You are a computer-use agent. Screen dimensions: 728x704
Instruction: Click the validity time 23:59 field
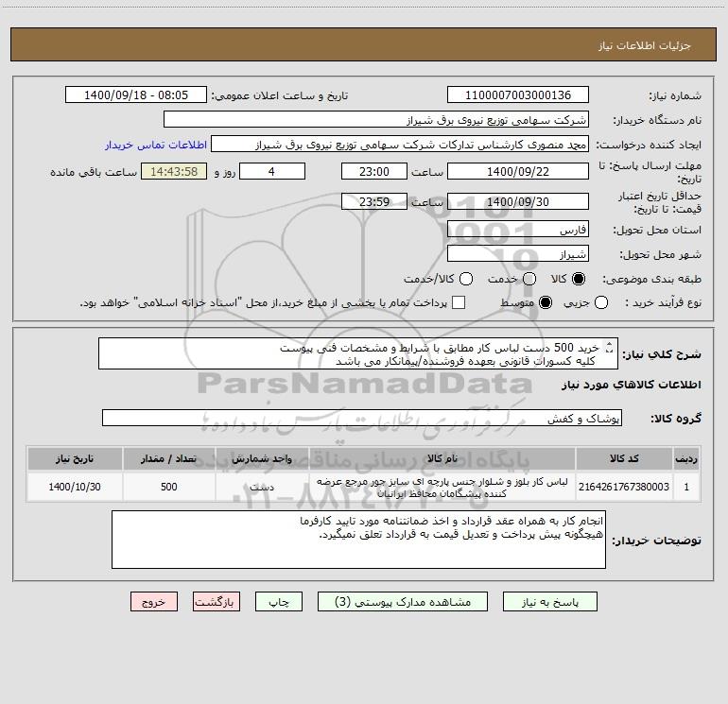point(374,201)
